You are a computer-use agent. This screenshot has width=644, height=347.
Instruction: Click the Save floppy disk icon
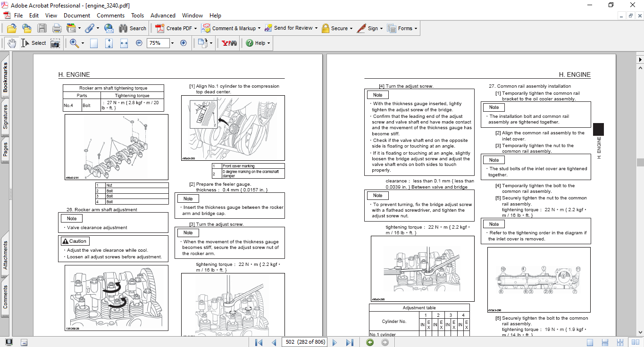(x=42, y=28)
